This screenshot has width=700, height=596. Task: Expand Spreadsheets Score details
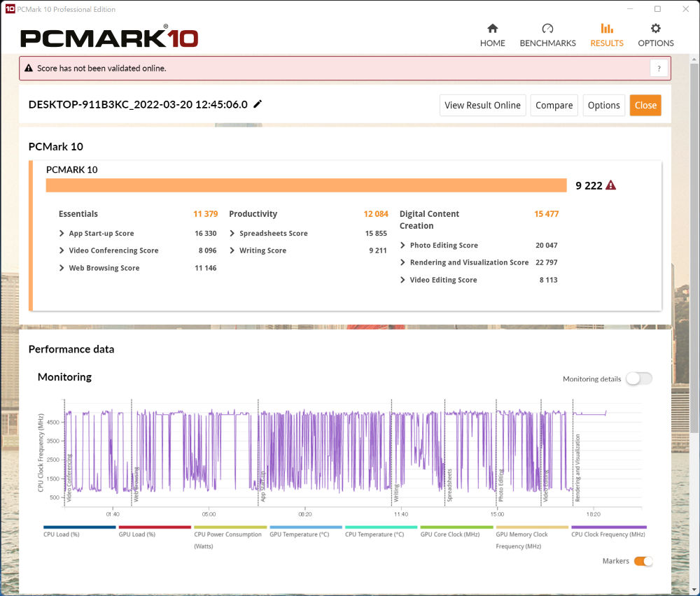click(x=232, y=234)
